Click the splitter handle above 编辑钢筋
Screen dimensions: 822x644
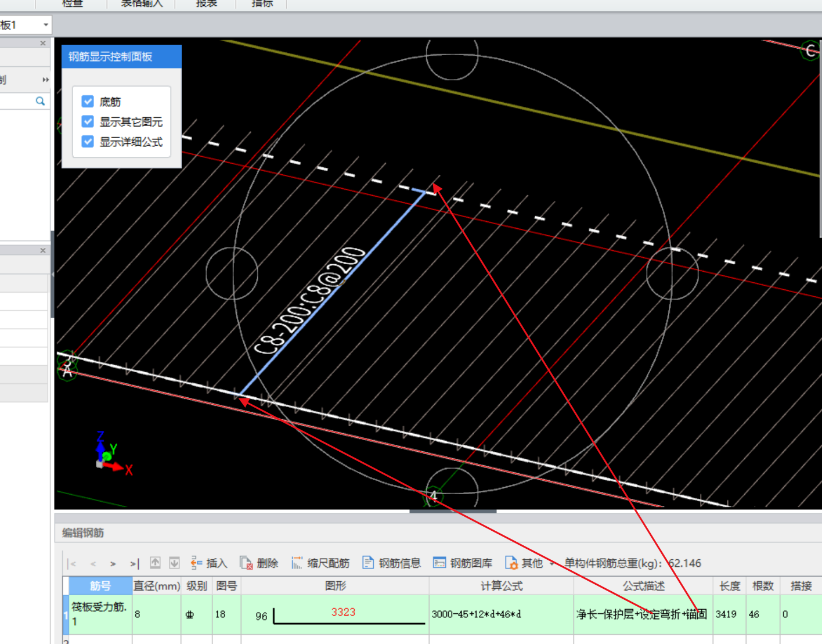(x=453, y=511)
